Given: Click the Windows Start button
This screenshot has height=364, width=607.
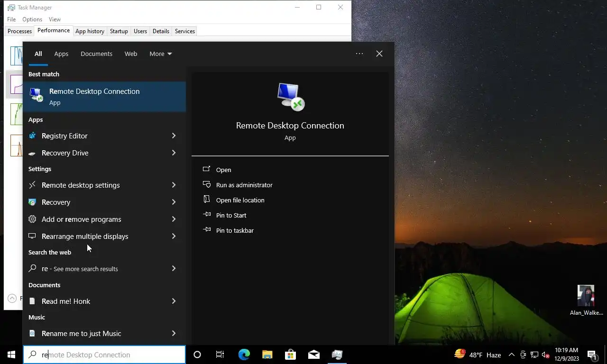Looking at the screenshot, I should tap(11, 355).
